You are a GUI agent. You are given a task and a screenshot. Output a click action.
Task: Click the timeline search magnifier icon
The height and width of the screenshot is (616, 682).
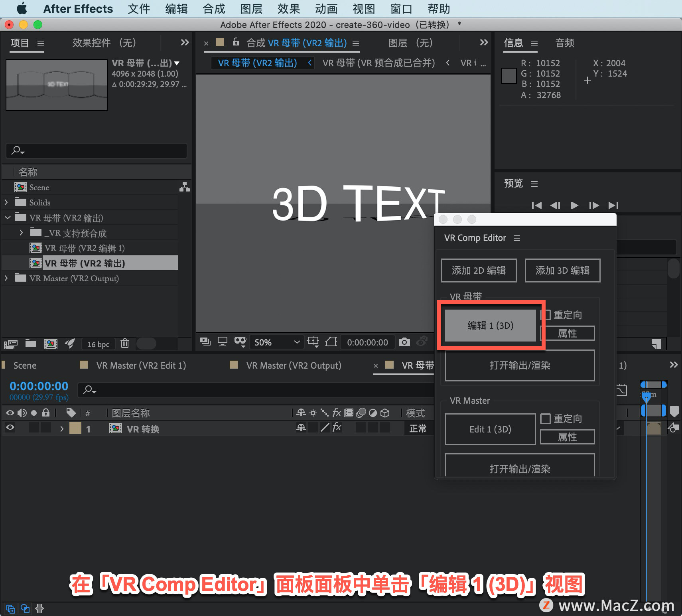click(89, 390)
